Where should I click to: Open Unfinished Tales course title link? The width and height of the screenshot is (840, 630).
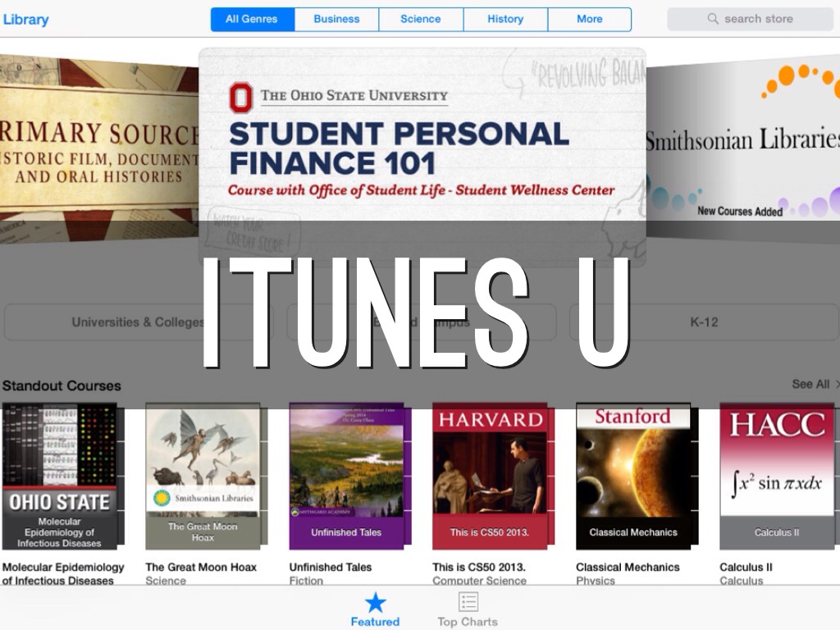[x=330, y=567]
